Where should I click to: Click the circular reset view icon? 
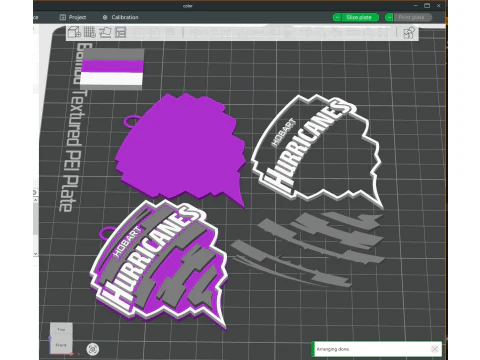(93, 349)
